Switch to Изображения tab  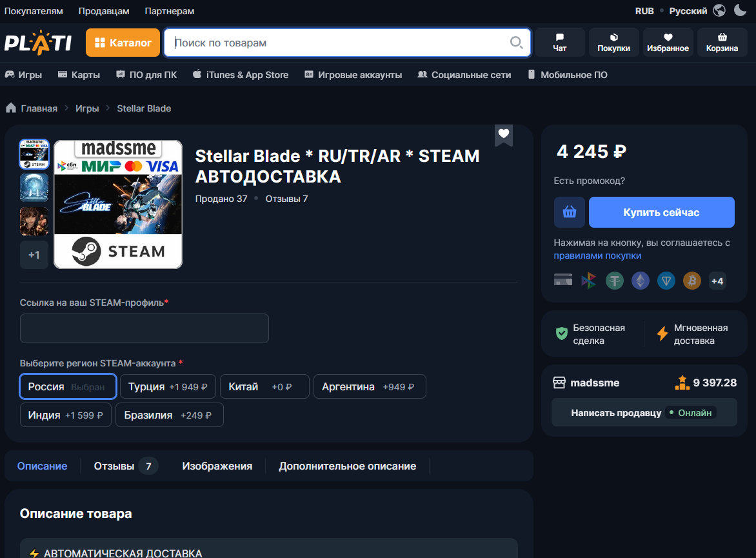[217, 466]
